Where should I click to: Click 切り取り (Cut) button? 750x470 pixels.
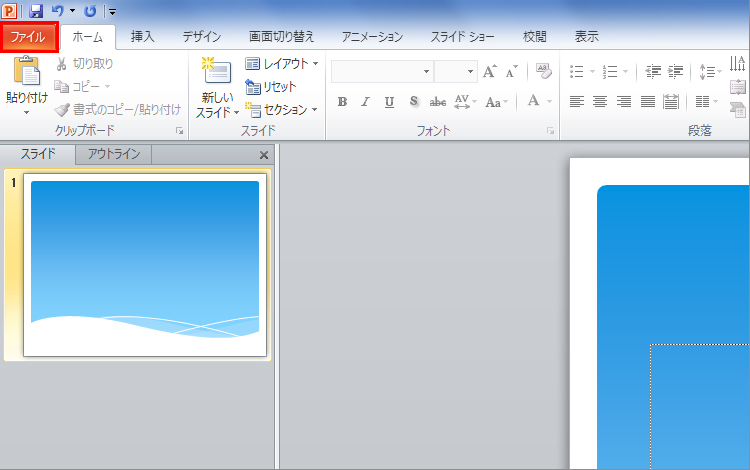pyautogui.click(x=85, y=64)
